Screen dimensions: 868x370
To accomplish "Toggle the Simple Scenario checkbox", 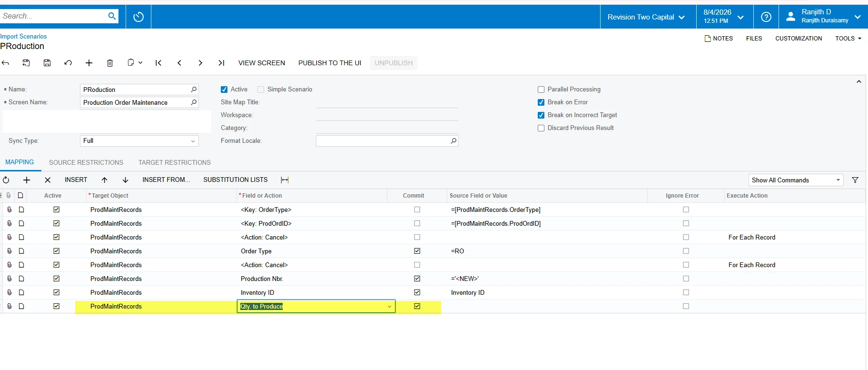I will coord(261,90).
